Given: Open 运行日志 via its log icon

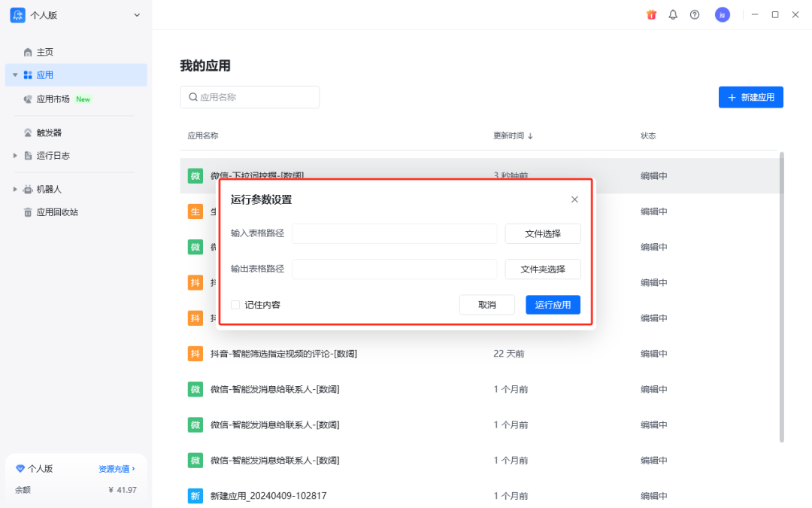Looking at the screenshot, I should [x=29, y=156].
